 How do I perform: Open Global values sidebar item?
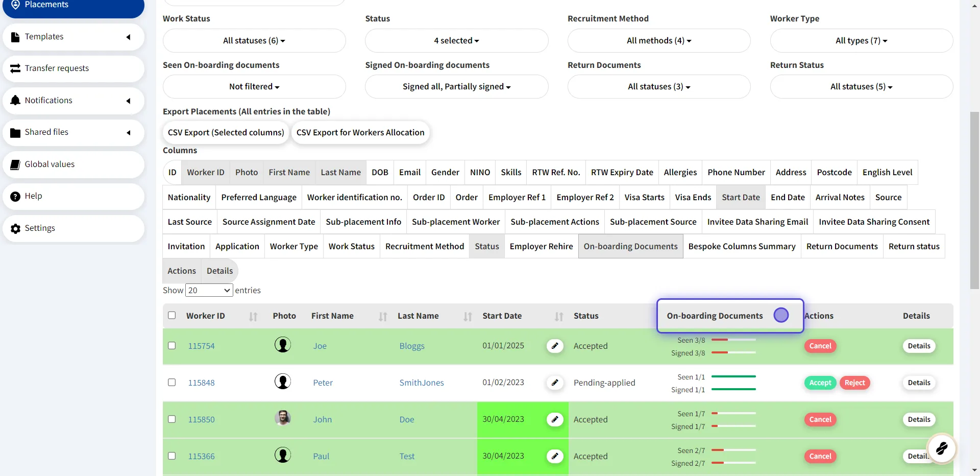click(x=73, y=164)
